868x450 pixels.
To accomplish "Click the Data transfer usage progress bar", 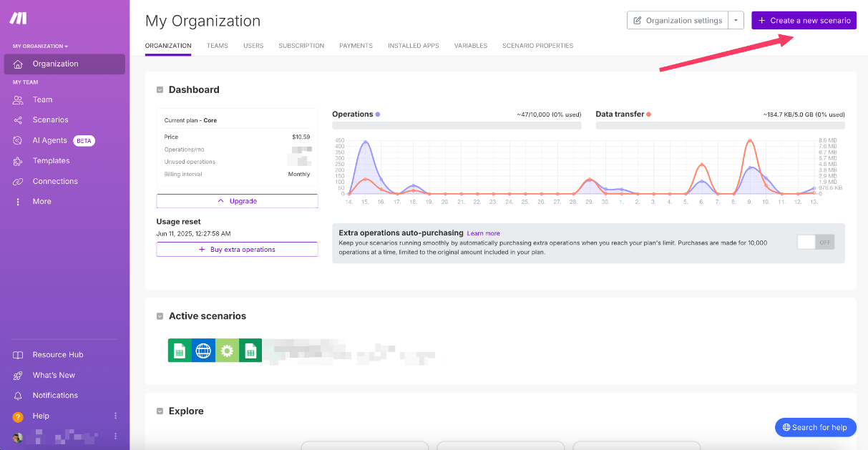I will 720,125.
